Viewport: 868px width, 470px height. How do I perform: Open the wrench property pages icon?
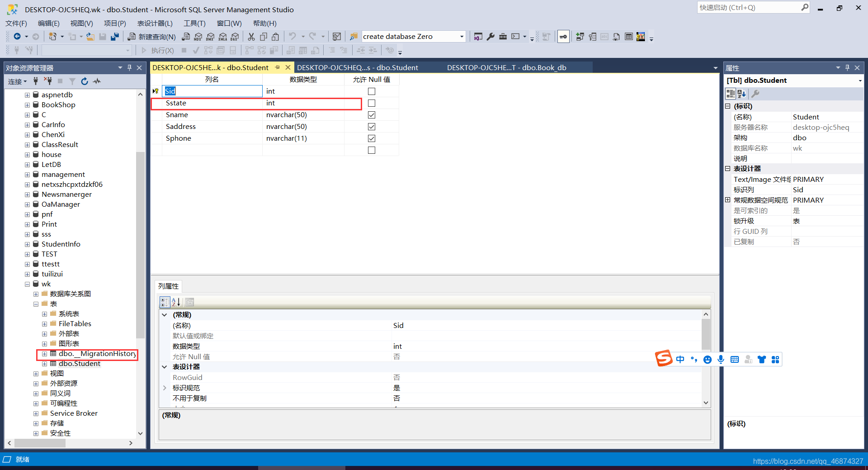click(755, 94)
